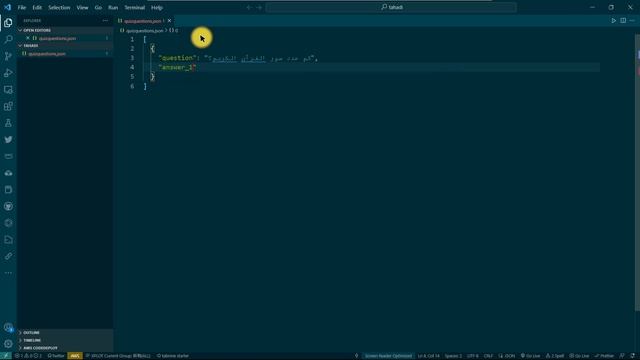Click the tahadi command center search box
The height and width of the screenshot is (360, 640).
click(391, 7)
